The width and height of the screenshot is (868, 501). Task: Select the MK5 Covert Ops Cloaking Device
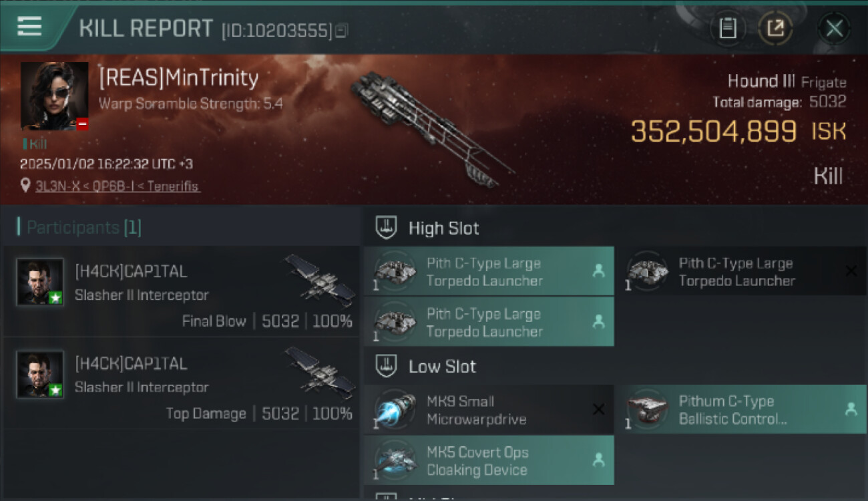click(489, 460)
